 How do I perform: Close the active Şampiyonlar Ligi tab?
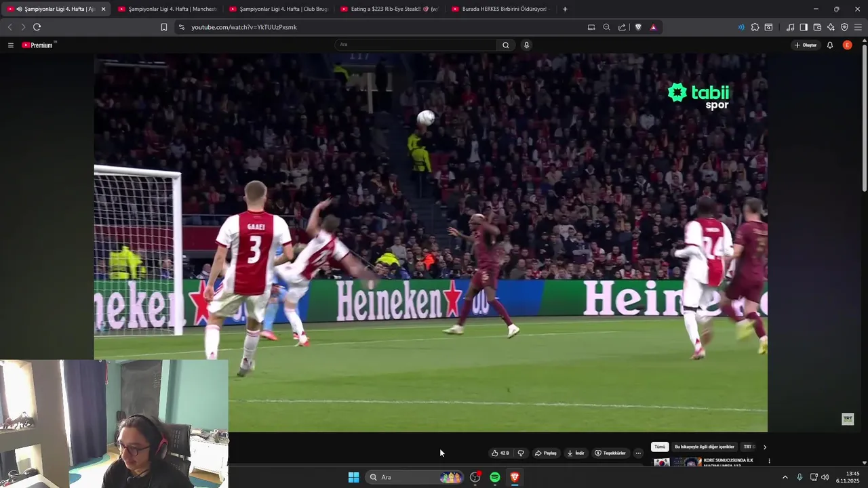(103, 9)
